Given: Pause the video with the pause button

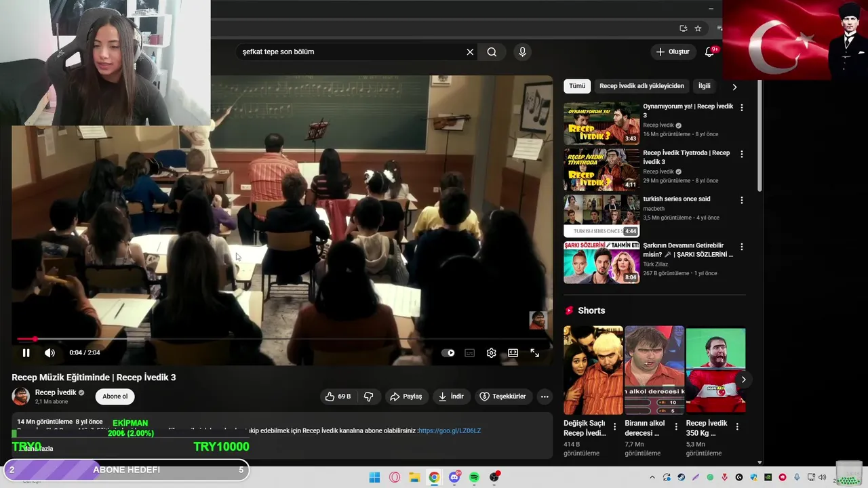Looking at the screenshot, I should [x=26, y=353].
